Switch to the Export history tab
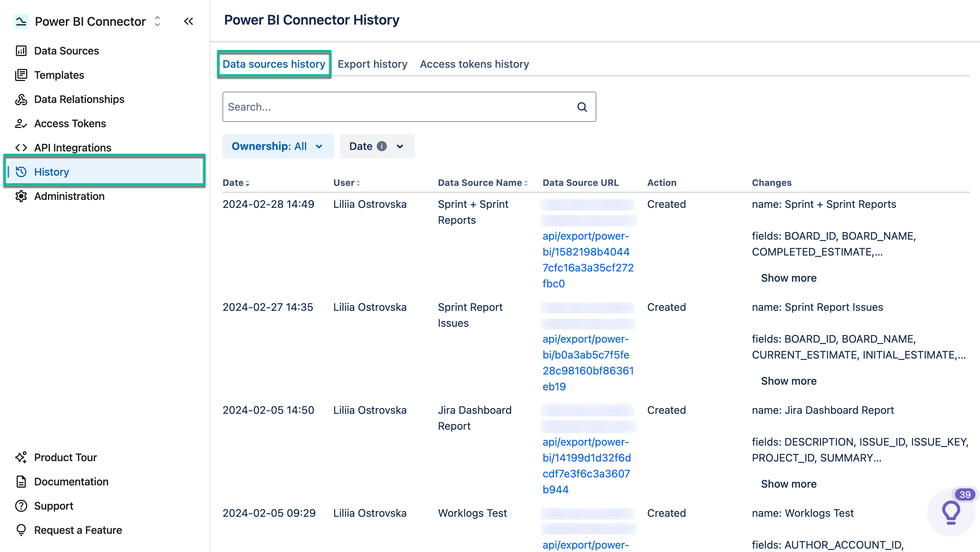This screenshot has width=980, height=552. [372, 64]
